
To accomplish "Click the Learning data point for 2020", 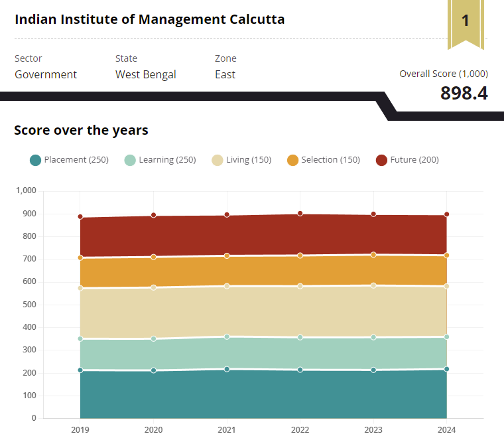I will (154, 338).
